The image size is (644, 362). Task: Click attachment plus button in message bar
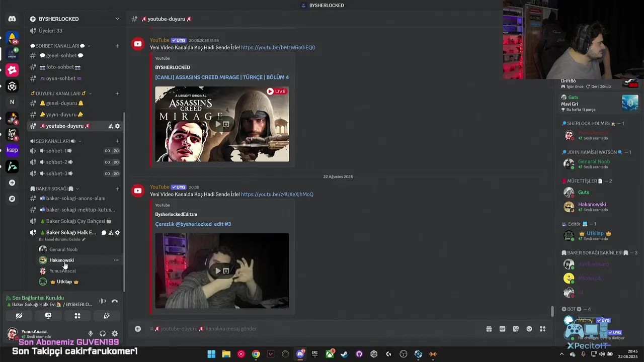pyautogui.click(x=137, y=329)
